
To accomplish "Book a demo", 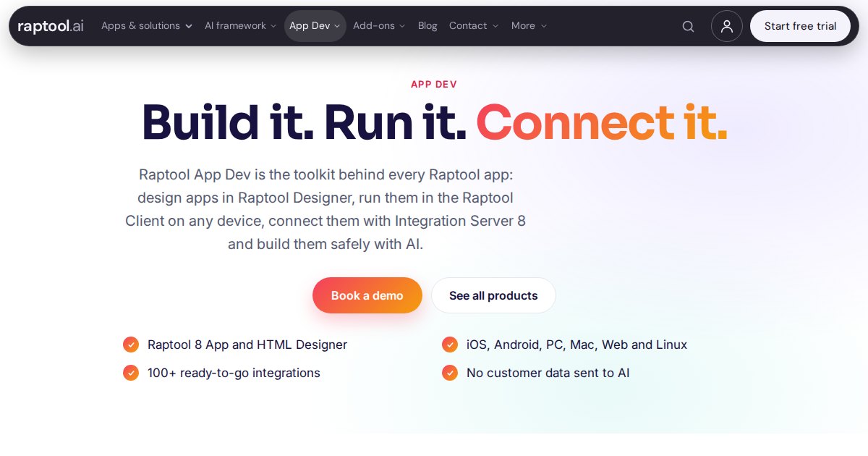I will 367,295.
